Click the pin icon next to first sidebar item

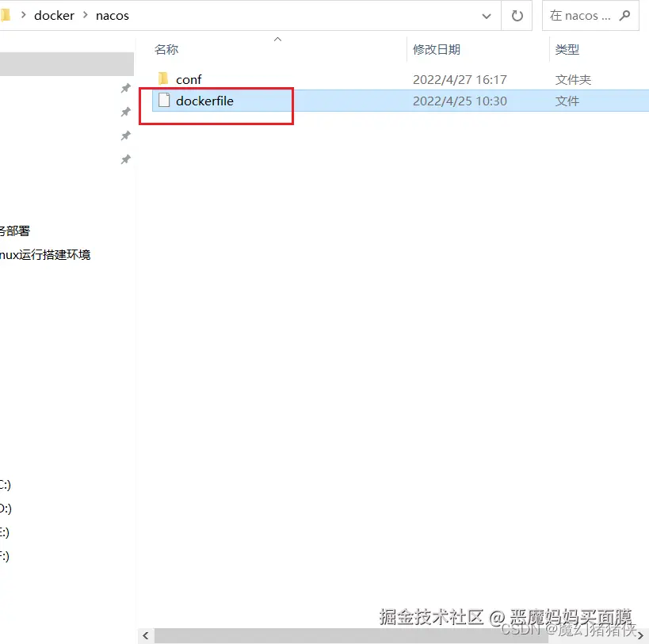click(125, 88)
